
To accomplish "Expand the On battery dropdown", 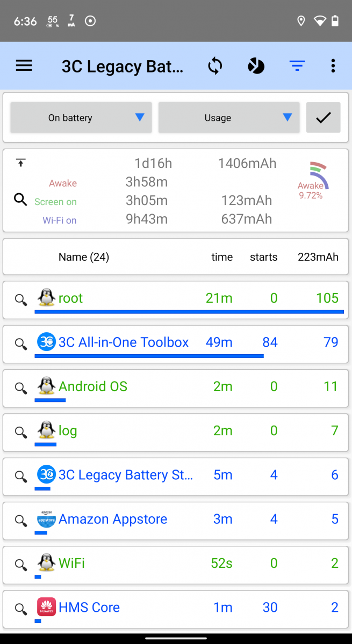I will [81, 118].
